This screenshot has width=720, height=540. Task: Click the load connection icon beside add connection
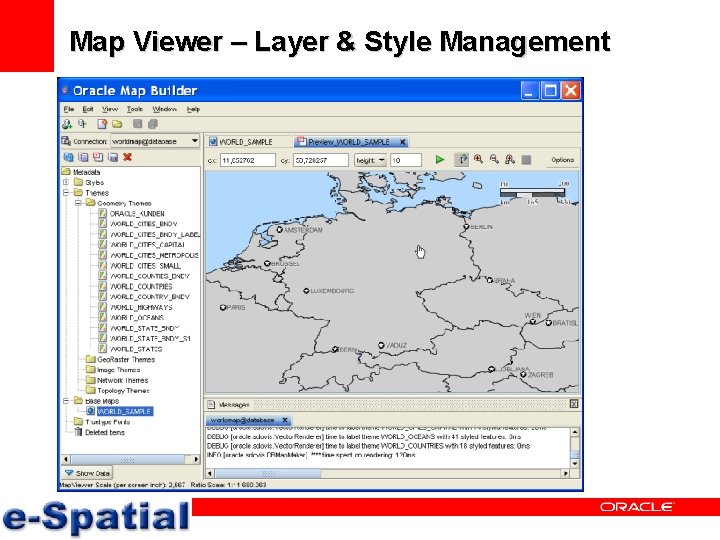(x=82, y=124)
